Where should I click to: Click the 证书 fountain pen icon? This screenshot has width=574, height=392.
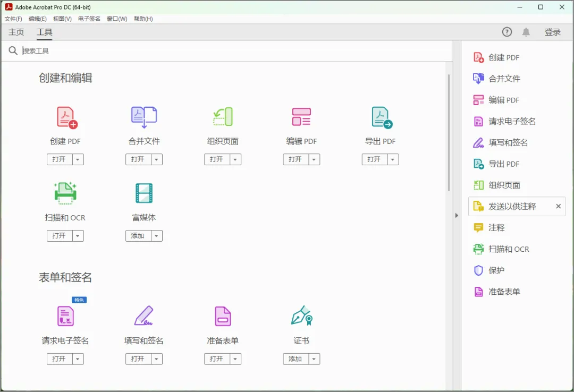click(x=302, y=316)
